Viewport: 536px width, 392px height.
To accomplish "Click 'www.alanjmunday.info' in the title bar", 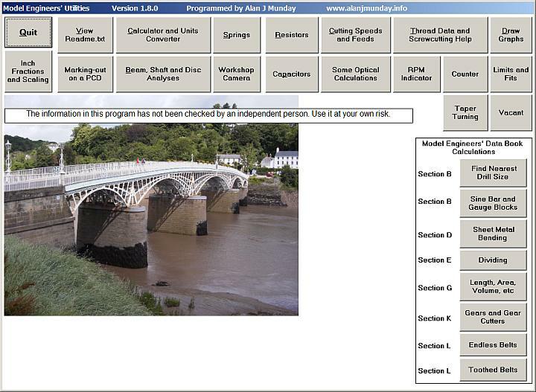I will [366, 8].
